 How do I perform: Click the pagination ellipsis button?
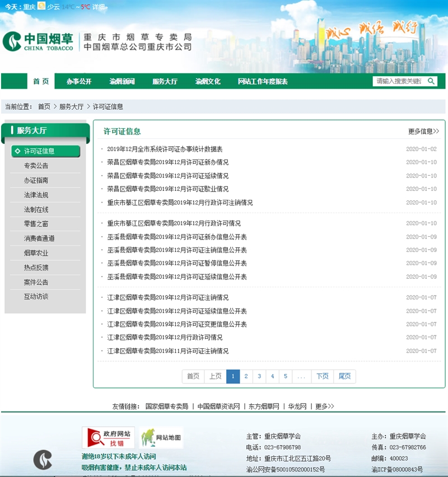point(301,376)
